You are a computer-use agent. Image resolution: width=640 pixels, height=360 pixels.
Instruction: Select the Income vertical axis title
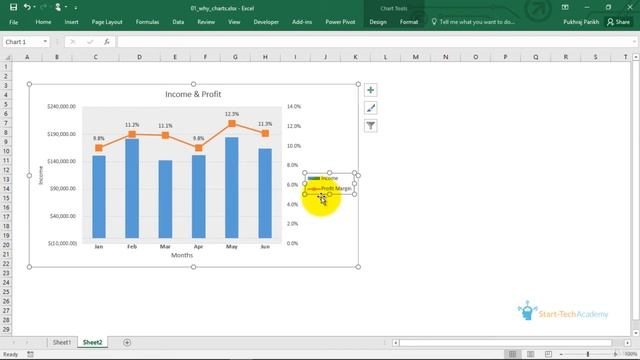pos(40,175)
